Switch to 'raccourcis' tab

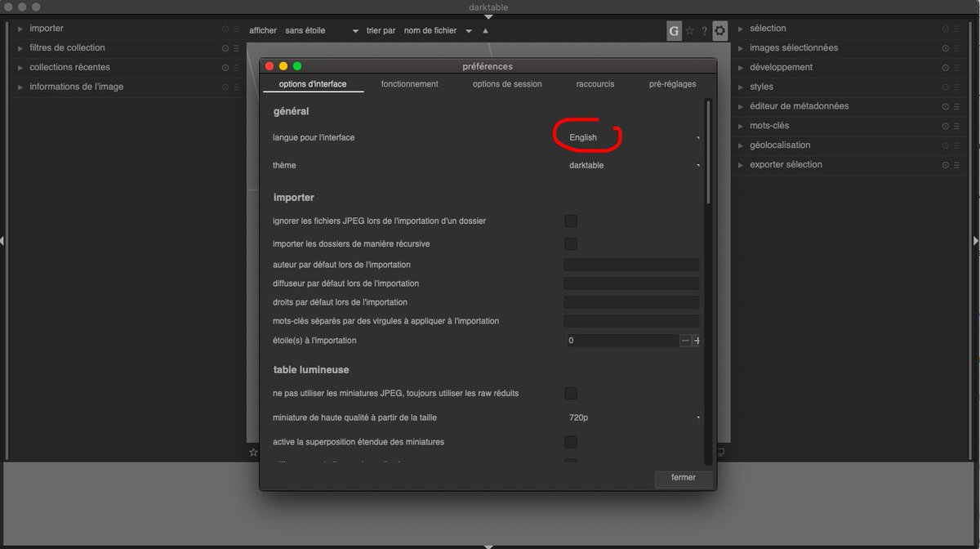click(x=595, y=84)
